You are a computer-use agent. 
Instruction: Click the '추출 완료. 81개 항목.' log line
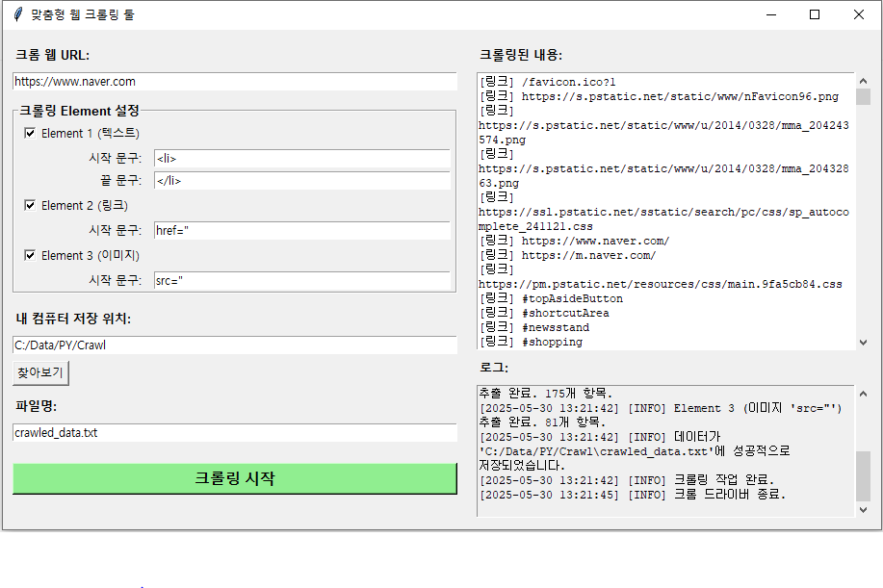click(542, 422)
